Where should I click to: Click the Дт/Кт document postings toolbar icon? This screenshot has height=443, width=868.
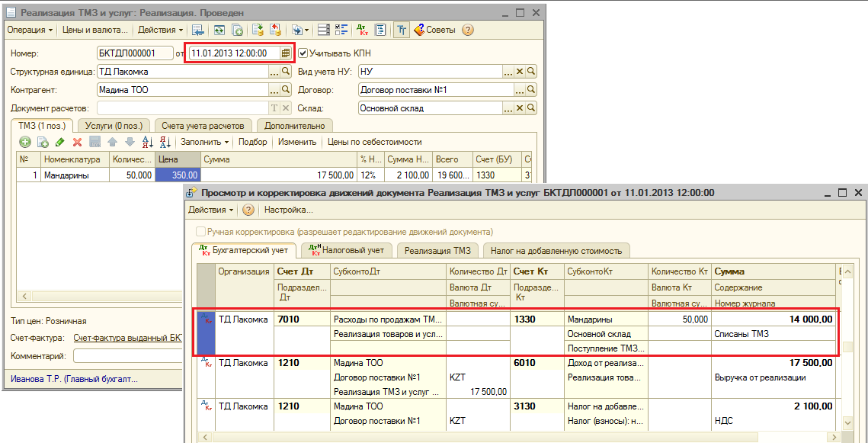(x=362, y=30)
